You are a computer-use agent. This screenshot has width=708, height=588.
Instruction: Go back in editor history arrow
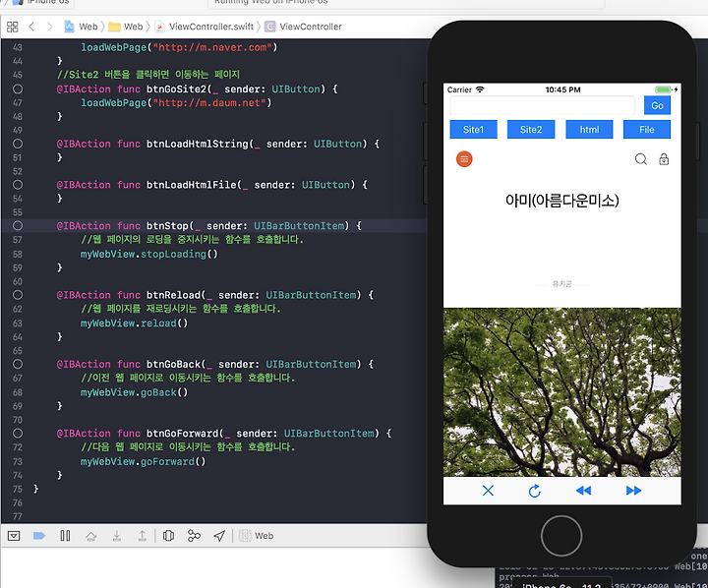[31, 27]
